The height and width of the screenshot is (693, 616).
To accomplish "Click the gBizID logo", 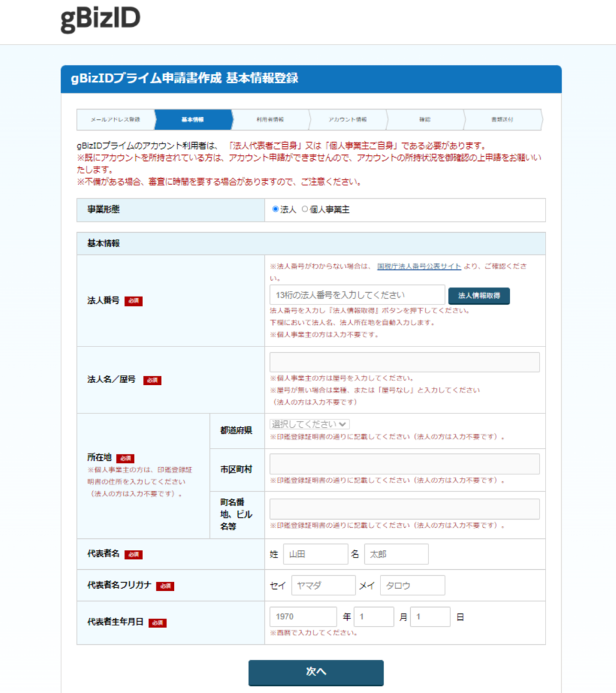I will pos(99,18).
